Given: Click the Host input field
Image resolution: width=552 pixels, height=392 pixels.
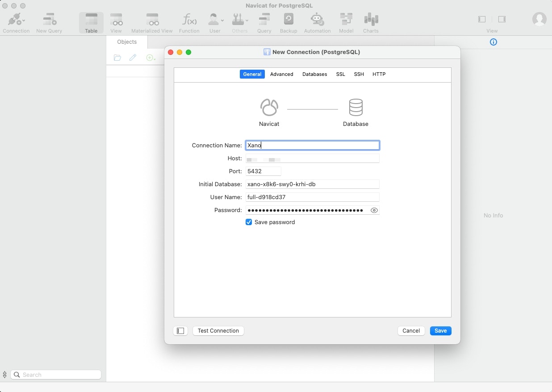Looking at the screenshot, I should (x=313, y=158).
